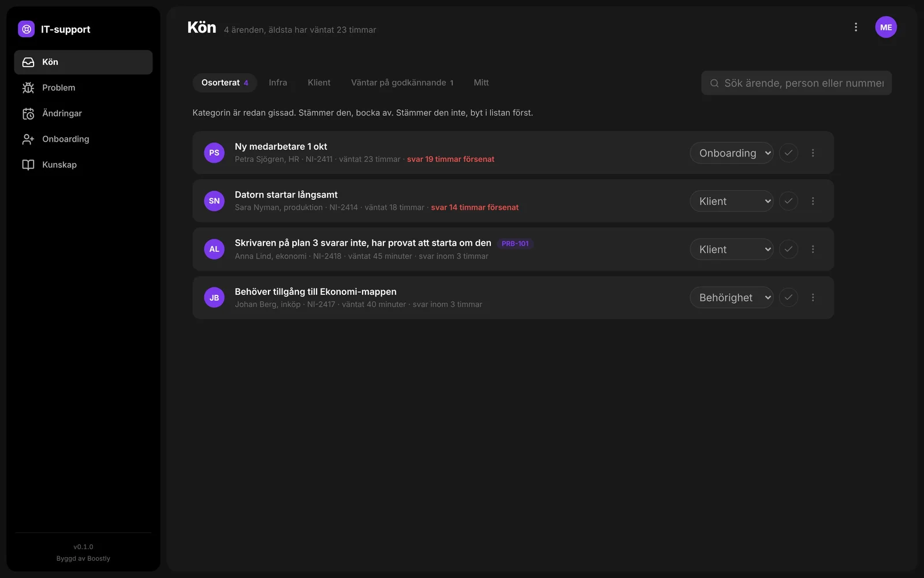Screen dimensions: 924x578
Task: Click the JB avatar of Johan Berg
Action: (214, 298)
